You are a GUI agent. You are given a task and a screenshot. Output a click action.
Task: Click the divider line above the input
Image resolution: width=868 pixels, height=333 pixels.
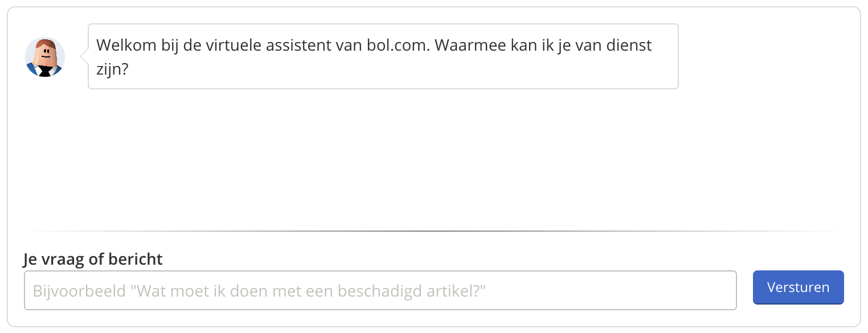coord(434,231)
